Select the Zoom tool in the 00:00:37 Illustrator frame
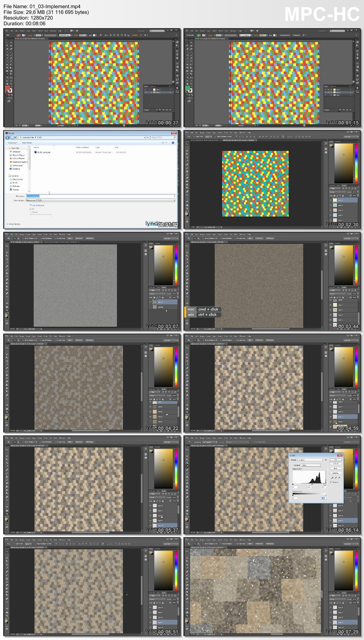Screen dimensions: 364x640 click(x=11, y=84)
